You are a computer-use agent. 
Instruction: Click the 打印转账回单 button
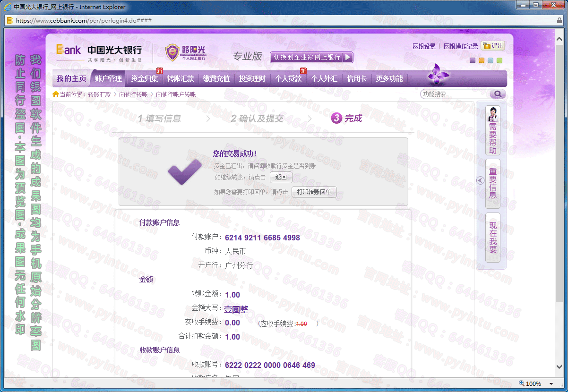point(314,192)
